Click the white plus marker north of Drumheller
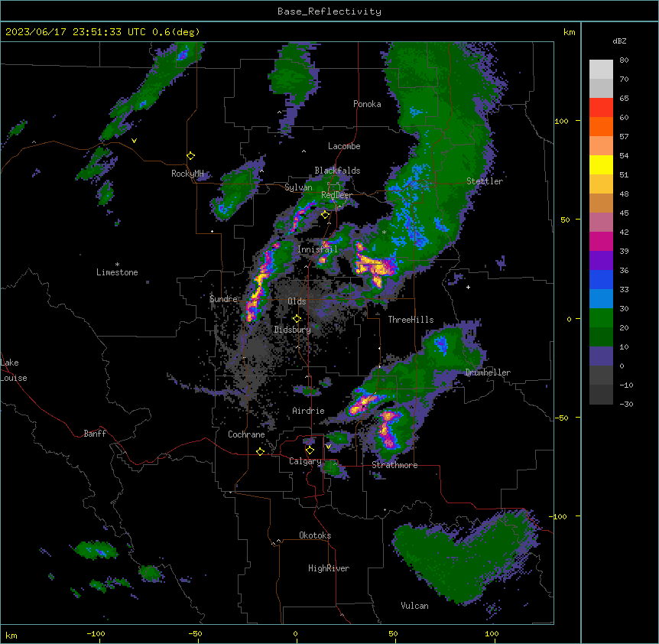 pyautogui.click(x=468, y=287)
